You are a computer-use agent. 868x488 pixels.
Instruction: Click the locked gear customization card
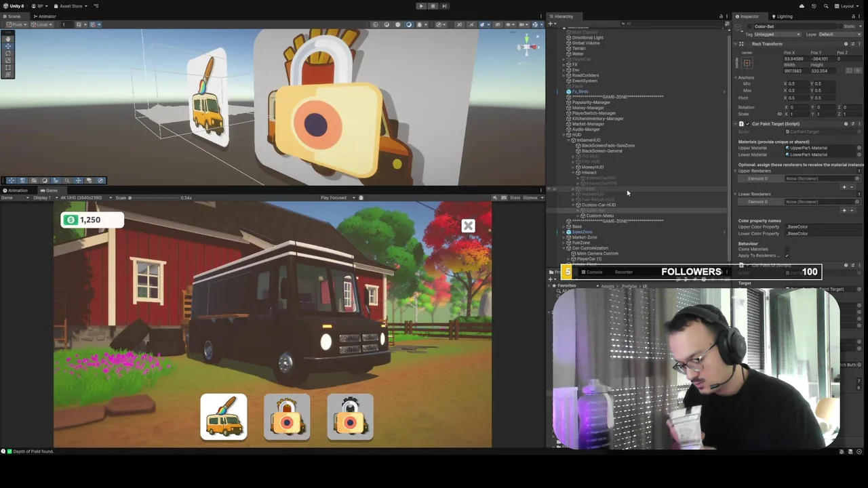pyautogui.click(x=351, y=417)
